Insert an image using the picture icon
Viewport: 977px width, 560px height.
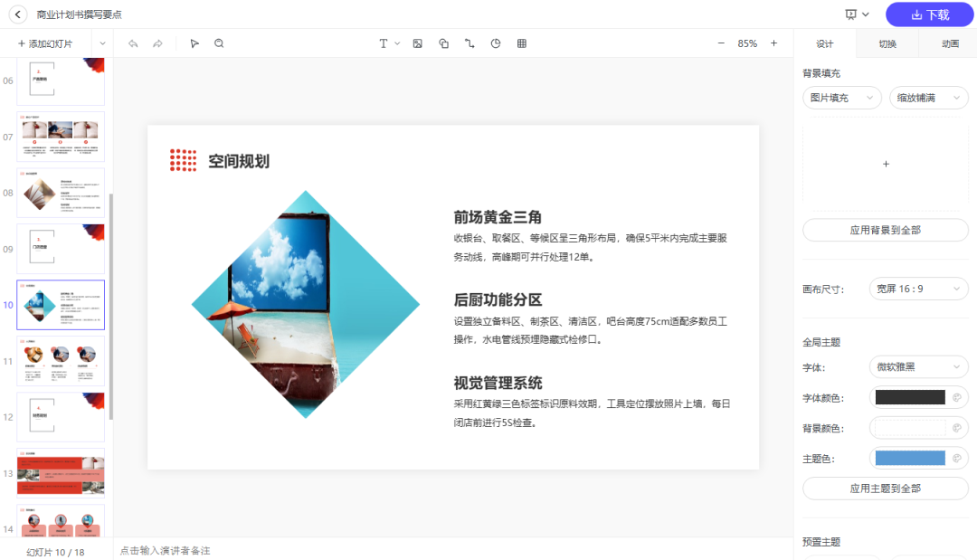[x=417, y=43]
